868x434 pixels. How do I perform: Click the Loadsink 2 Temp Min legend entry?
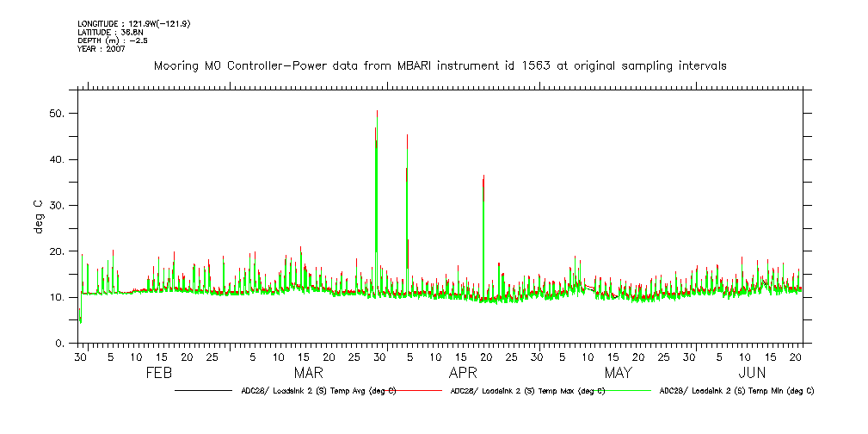736,390
